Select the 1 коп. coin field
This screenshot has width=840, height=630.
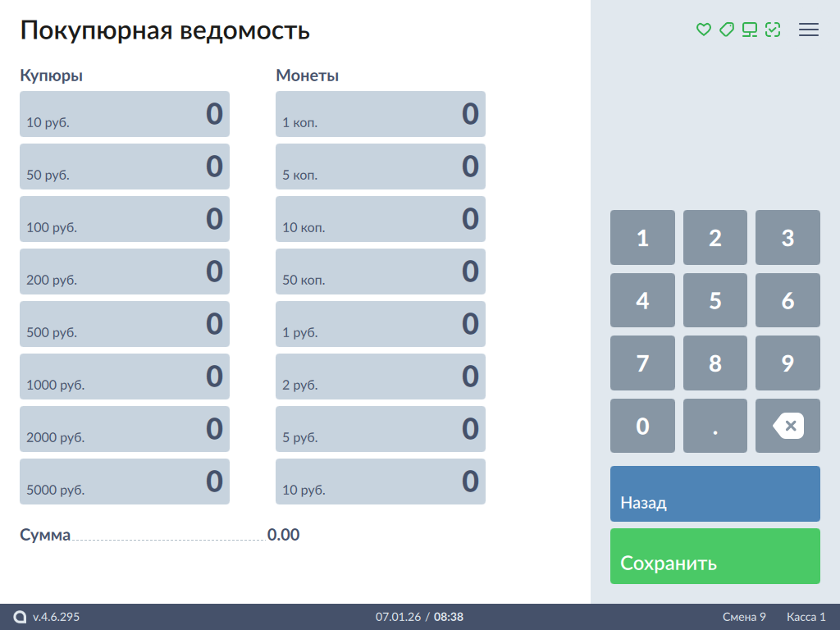coord(381,114)
